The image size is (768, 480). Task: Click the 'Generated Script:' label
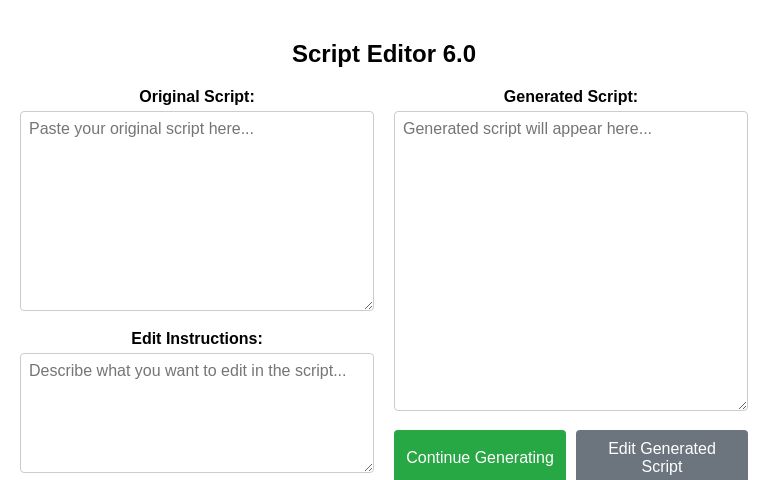[571, 96]
